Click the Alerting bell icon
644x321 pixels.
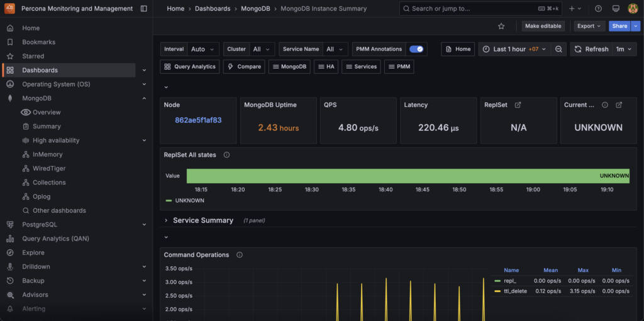[x=10, y=308]
